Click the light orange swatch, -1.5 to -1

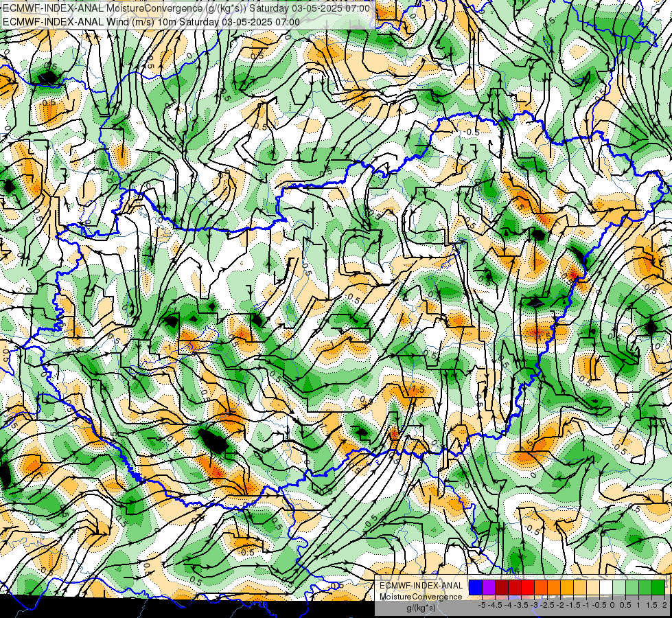[x=580, y=588]
